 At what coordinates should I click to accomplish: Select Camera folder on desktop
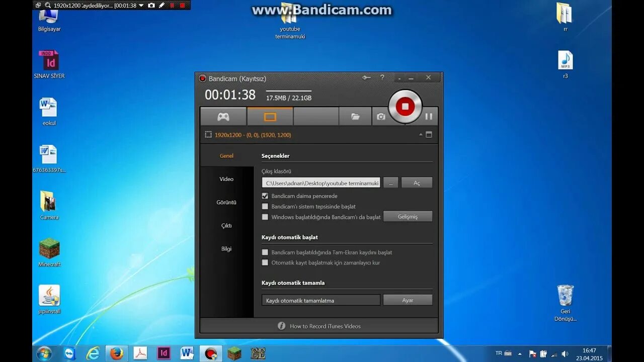[49, 206]
